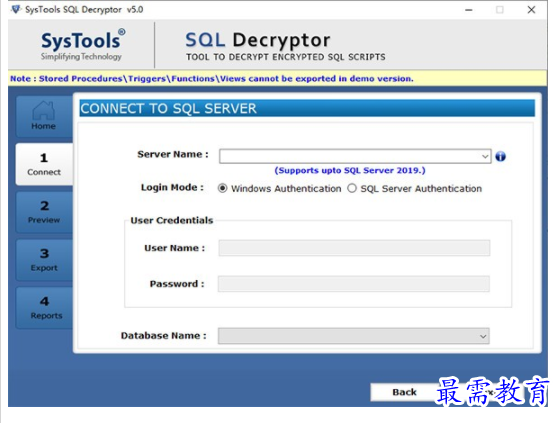Expand the Server Name dropdown
The width and height of the screenshot is (558, 423).
click(x=484, y=157)
